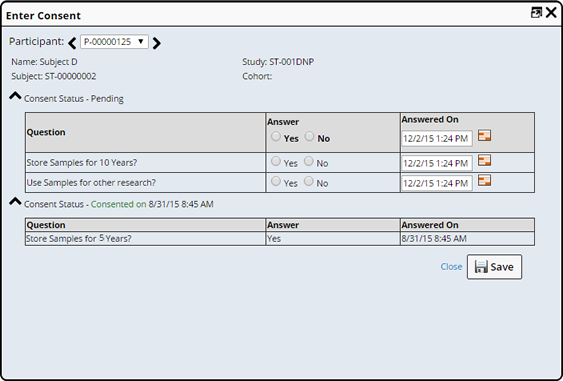The height and width of the screenshot is (381, 563).
Task: Choose No for Store Samples for 10 Years
Action: coord(308,161)
